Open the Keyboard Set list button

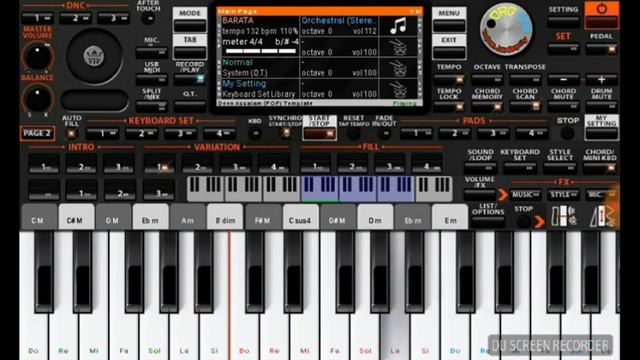coord(520,168)
